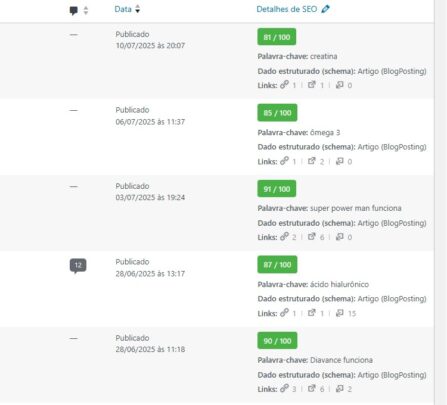
Task: Click the 85 / 100 SEO score badge
Action: pyautogui.click(x=277, y=113)
